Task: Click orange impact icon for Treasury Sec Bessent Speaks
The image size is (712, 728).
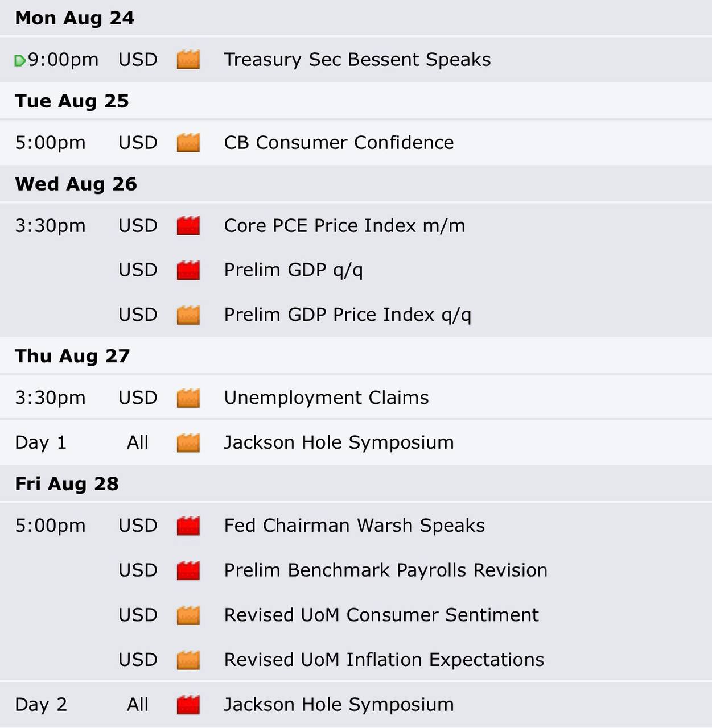Action: click(x=188, y=60)
